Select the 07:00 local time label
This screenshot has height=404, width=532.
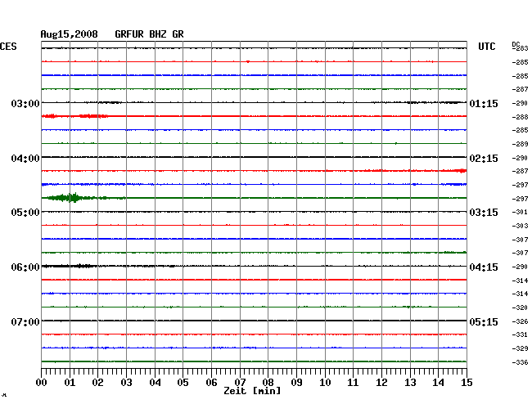tap(25, 321)
